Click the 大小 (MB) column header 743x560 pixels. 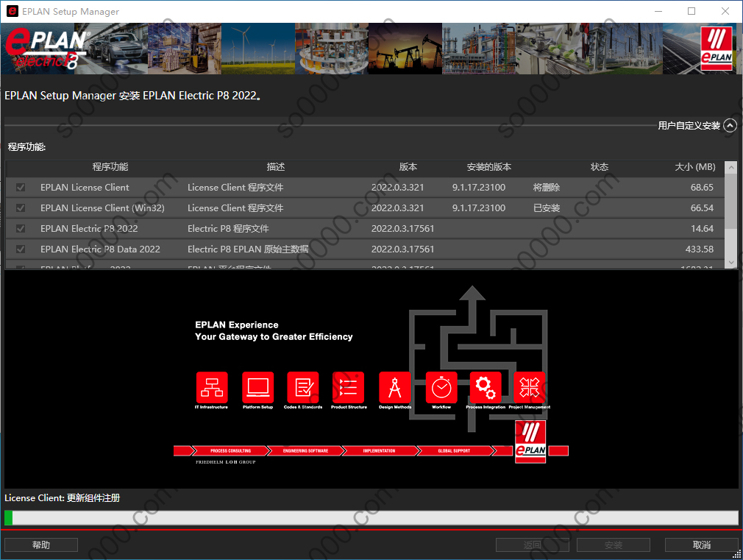click(695, 167)
